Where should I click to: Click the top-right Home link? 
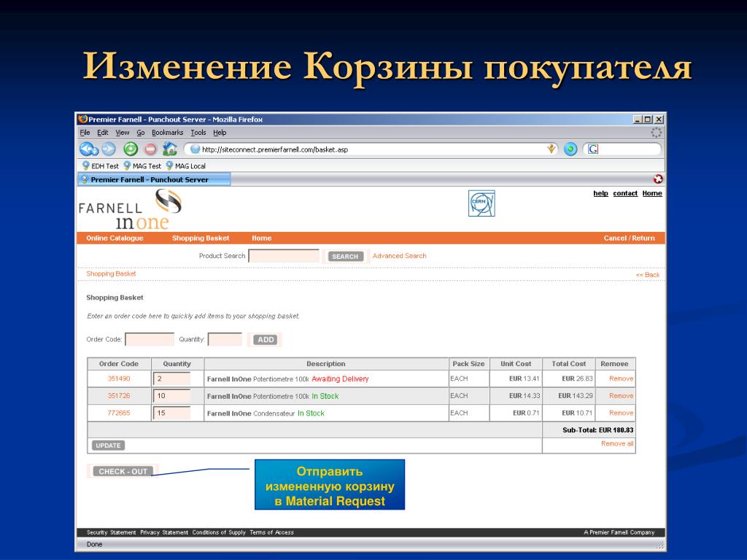click(652, 193)
